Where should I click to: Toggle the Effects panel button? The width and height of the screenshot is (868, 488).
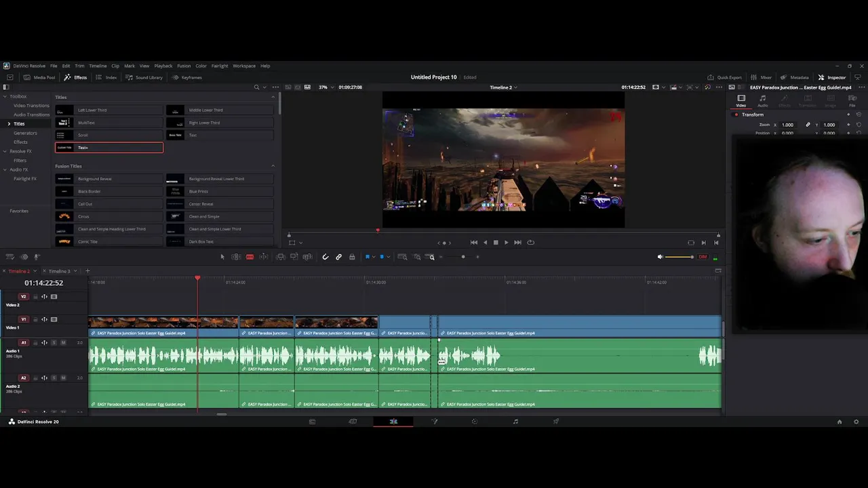(75, 77)
